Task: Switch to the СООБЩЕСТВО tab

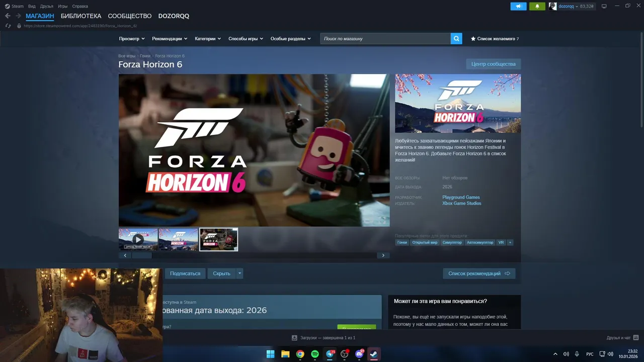Action: tap(130, 16)
